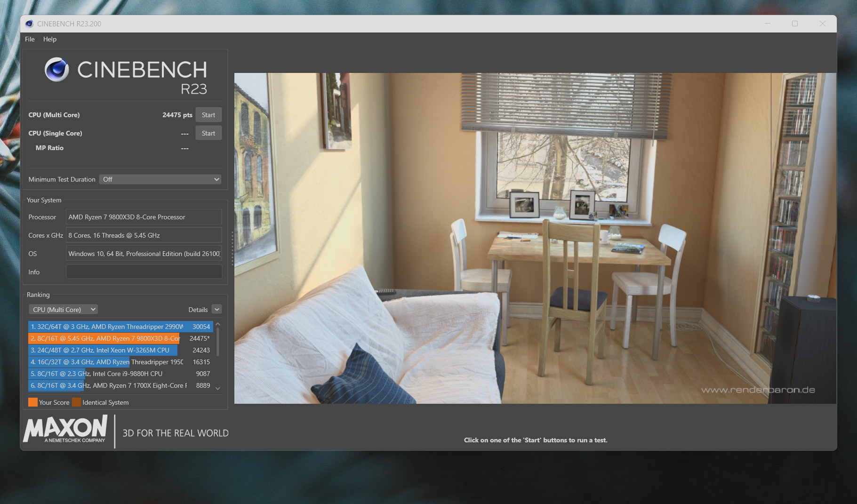857x504 pixels.
Task: Click the ranking list scroll down arrow
Action: (218, 388)
